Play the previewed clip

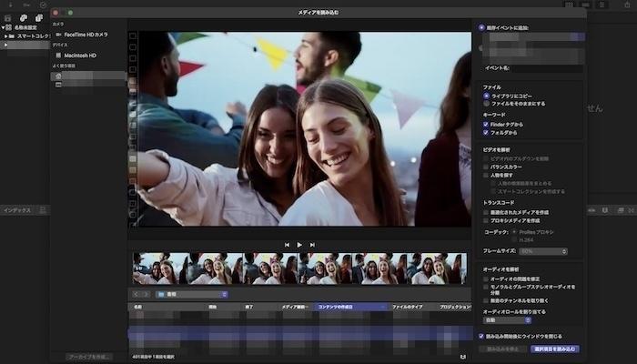[299, 245]
